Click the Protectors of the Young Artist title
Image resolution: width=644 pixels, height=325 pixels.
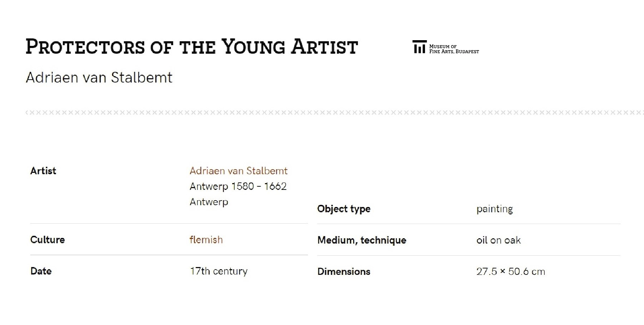point(192,47)
